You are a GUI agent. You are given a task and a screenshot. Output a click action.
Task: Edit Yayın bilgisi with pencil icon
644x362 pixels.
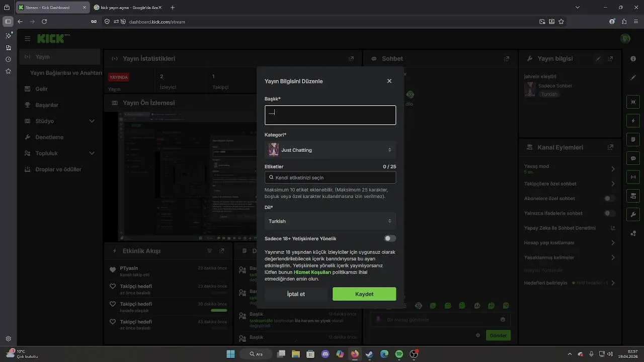(598, 59)
